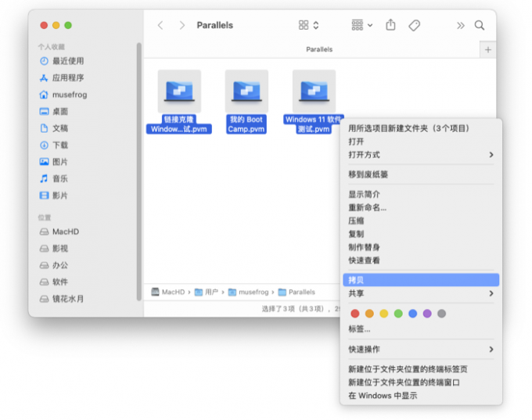Select 软件 volume in sidebar

tap(54, 282)
